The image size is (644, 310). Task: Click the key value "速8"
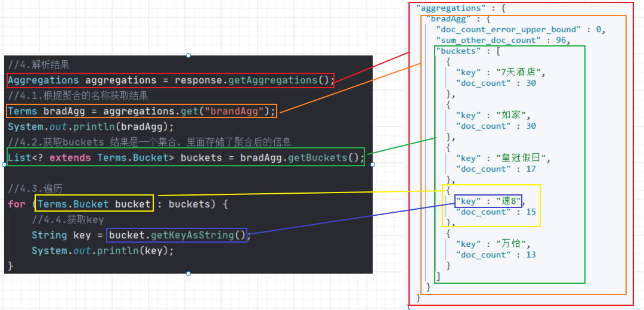[509, 201]
